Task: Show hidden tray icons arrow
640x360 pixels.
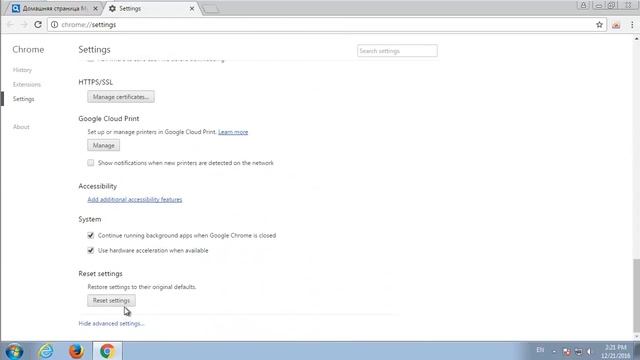Action: (554, 351)
